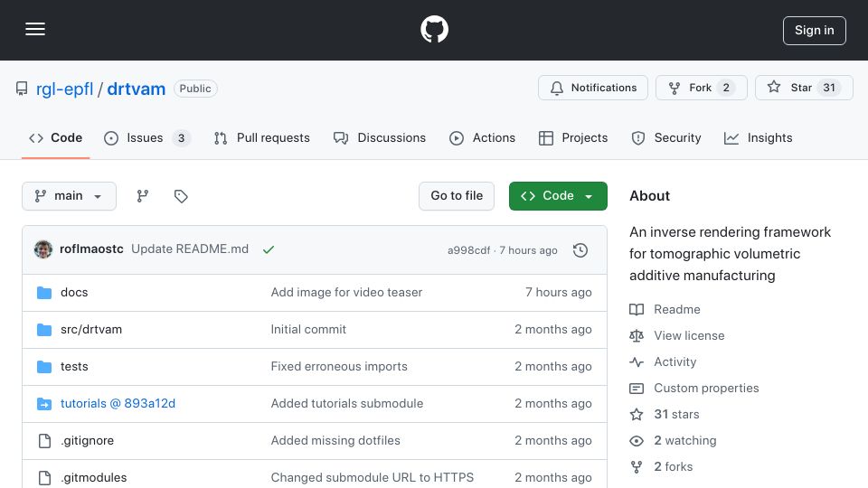Open 'Changed submodule URL to HTTPS' commit
This screenshot has height=488, width=868.
tap(372, 477)
